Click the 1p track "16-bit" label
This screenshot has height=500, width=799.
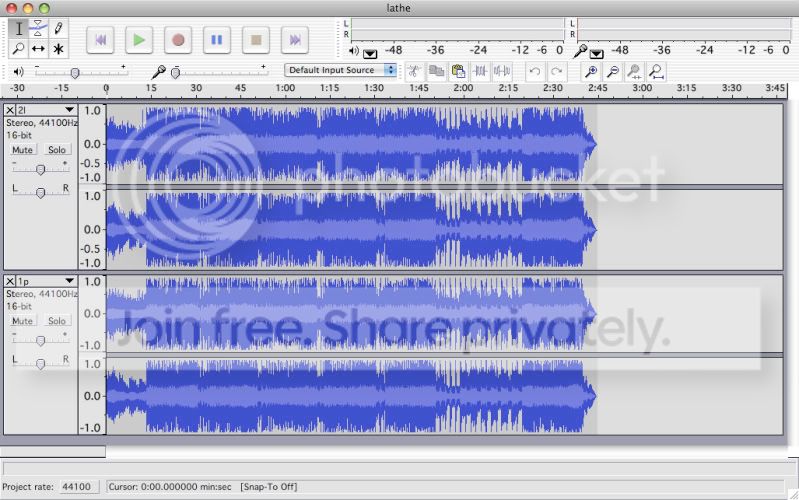coord(19,306)
